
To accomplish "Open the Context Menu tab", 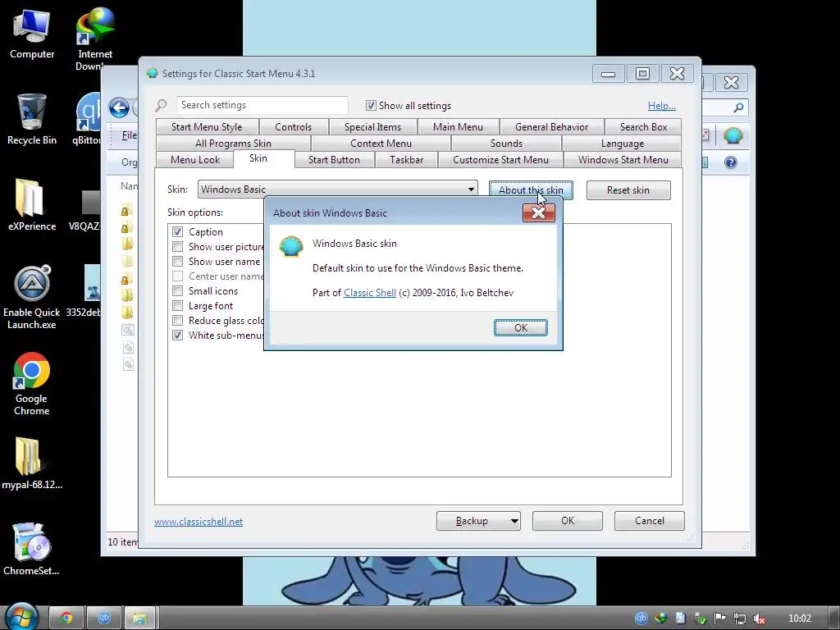I will 381,143.
